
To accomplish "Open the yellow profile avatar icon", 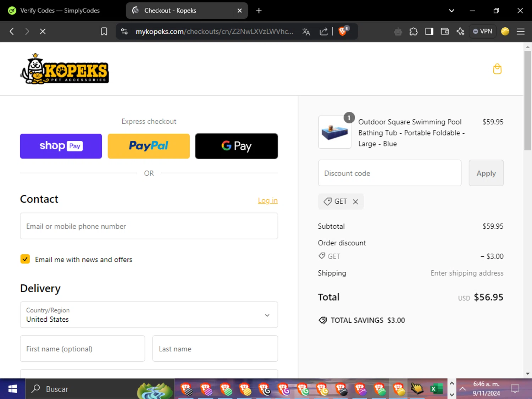I will click(505, 32).
